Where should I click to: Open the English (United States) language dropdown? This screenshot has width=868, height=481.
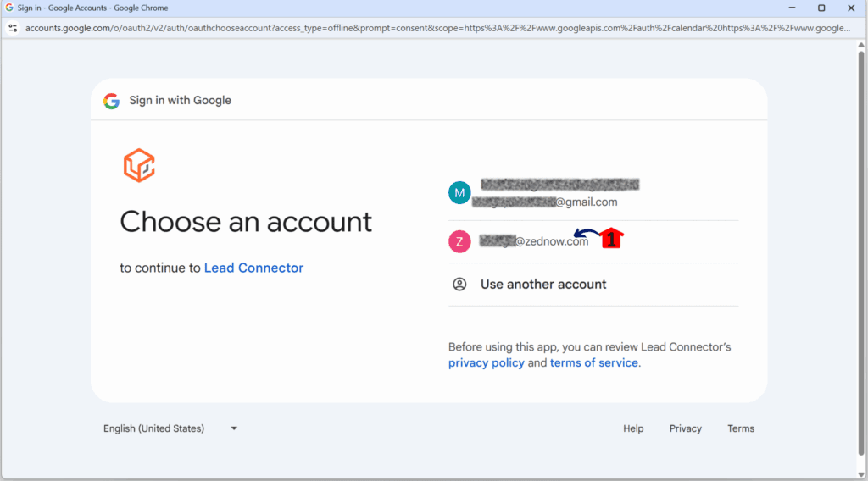click(170, 428)
